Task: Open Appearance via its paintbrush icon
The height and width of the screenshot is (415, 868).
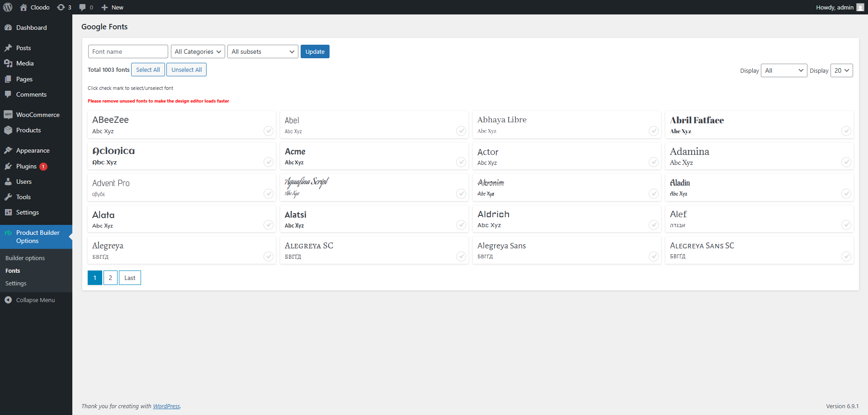Action: point(9,150)
